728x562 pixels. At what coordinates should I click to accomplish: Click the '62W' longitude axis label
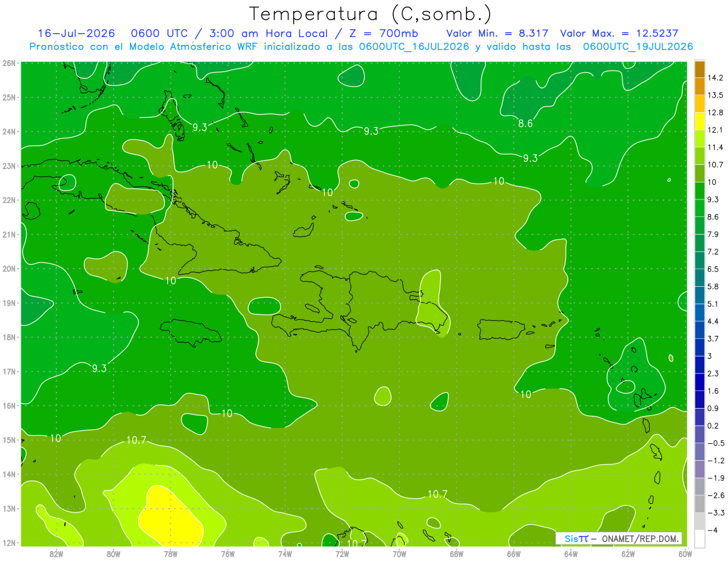628,554
